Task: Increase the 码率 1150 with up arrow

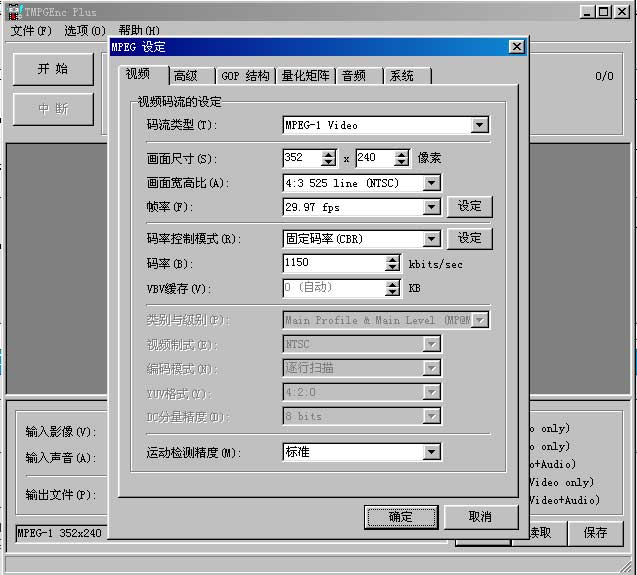Action: (x=392, y=259)
